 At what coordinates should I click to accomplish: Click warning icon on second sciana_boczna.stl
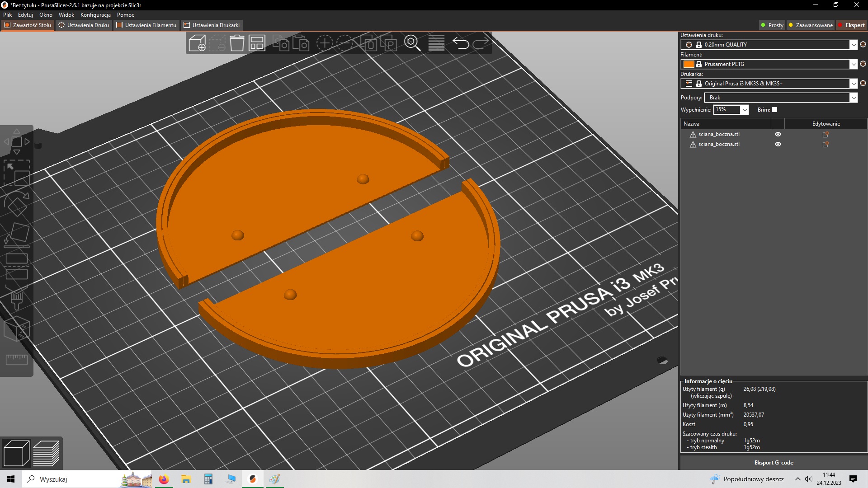pyautogui.click(x=693, y=144)
